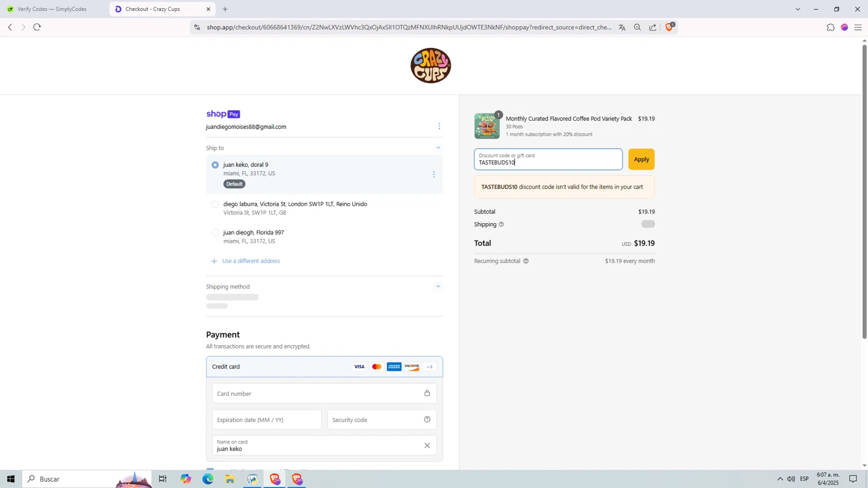Expand the Shipping method section
868x488 pixels.
click(438, 286)
